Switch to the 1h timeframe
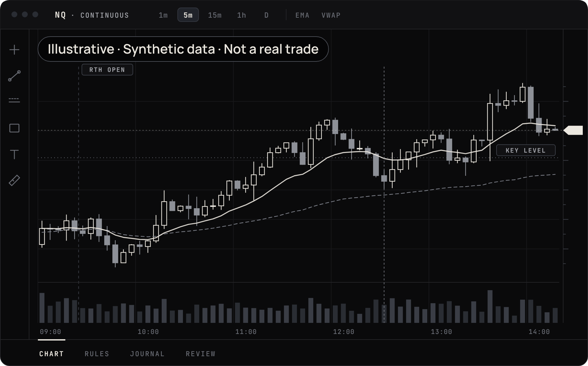Image resolution: width=588 pixels, height=366 pixels. [x=242, y=15]
